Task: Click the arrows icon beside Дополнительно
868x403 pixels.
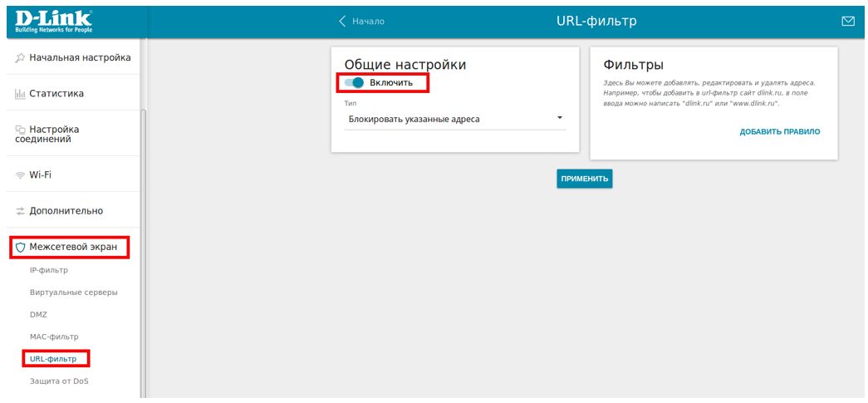Action: [x=20, y=211]
